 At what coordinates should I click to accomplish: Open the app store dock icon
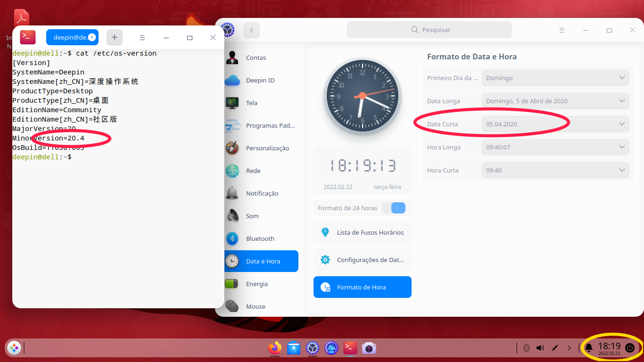pos(294,348)
